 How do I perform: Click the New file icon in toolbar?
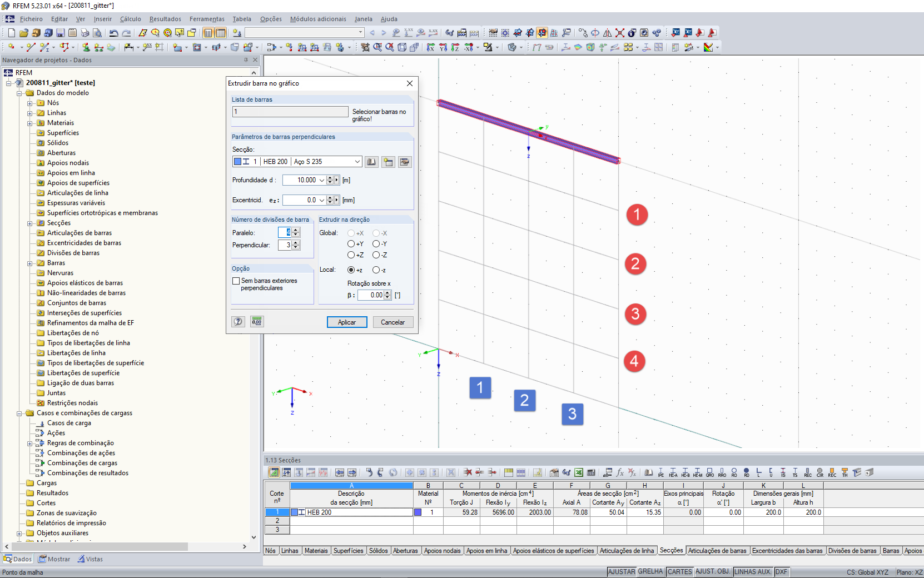tap(11, 33)
